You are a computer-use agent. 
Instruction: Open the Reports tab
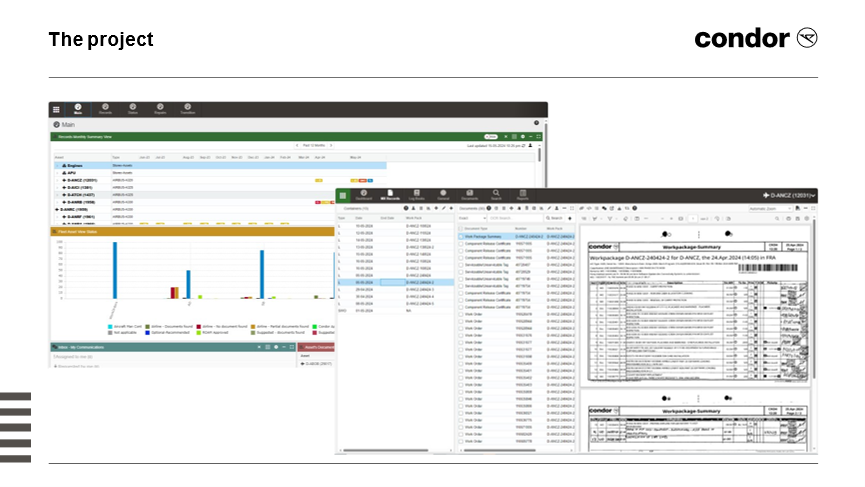(x=522, y=195)
